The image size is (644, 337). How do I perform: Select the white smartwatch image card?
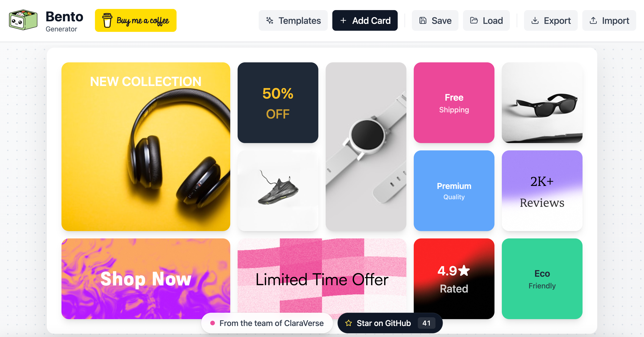(366, 147)
